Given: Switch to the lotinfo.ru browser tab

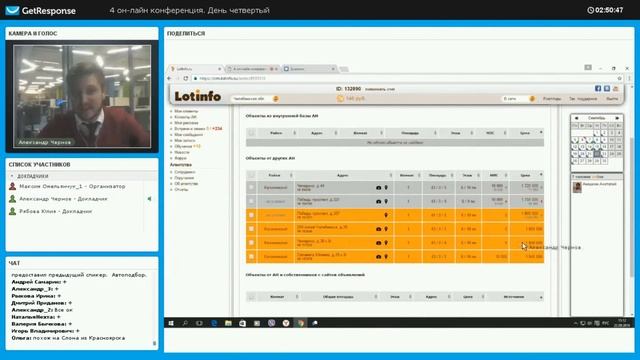Looking at the screenshot, I should pos(197,69).
